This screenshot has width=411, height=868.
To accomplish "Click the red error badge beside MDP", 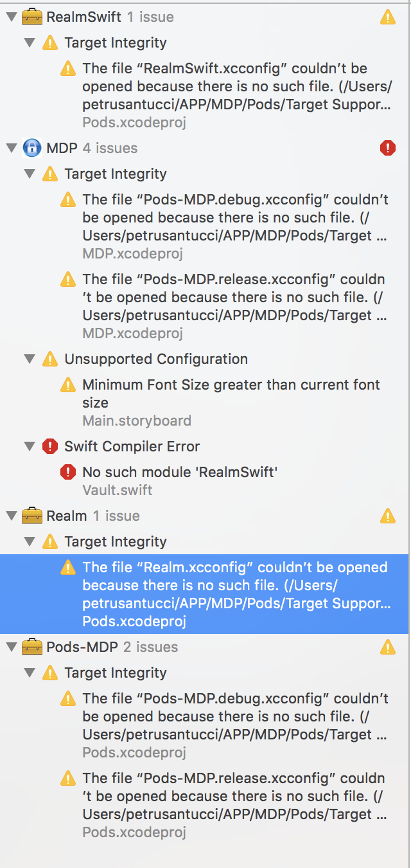I will point(388,149).
